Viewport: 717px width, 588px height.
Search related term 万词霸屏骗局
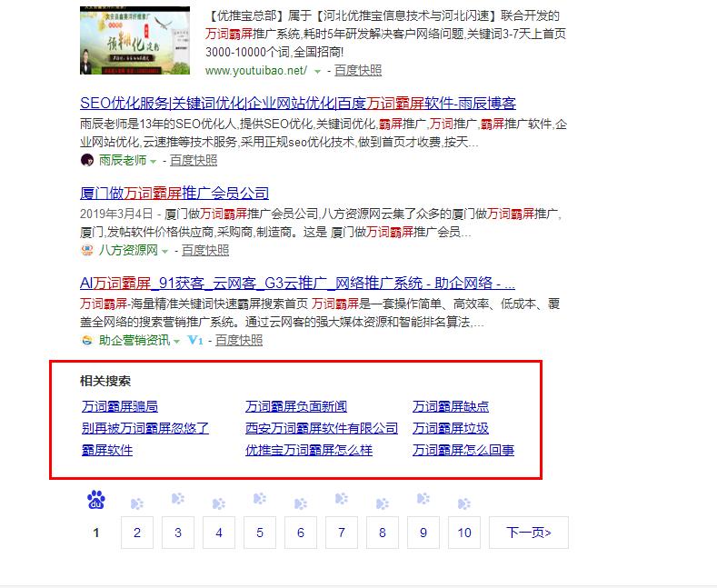click(120, 406)
